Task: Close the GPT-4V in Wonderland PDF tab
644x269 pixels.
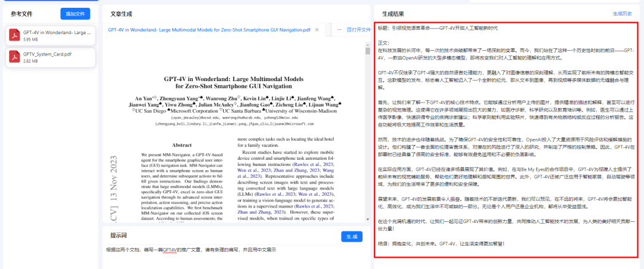Action: click(x=317, y=30)
